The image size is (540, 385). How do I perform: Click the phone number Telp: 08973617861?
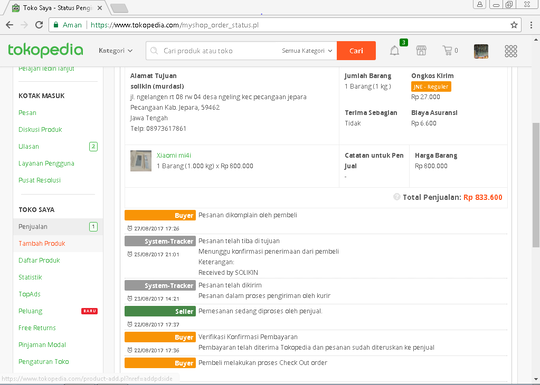tap(158, 128)
